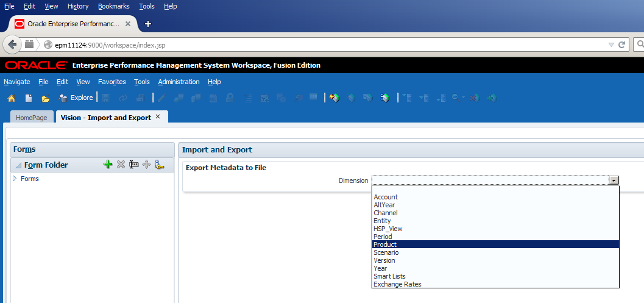Open the zoom icon's small dropdown arrow

click(463, 98)
